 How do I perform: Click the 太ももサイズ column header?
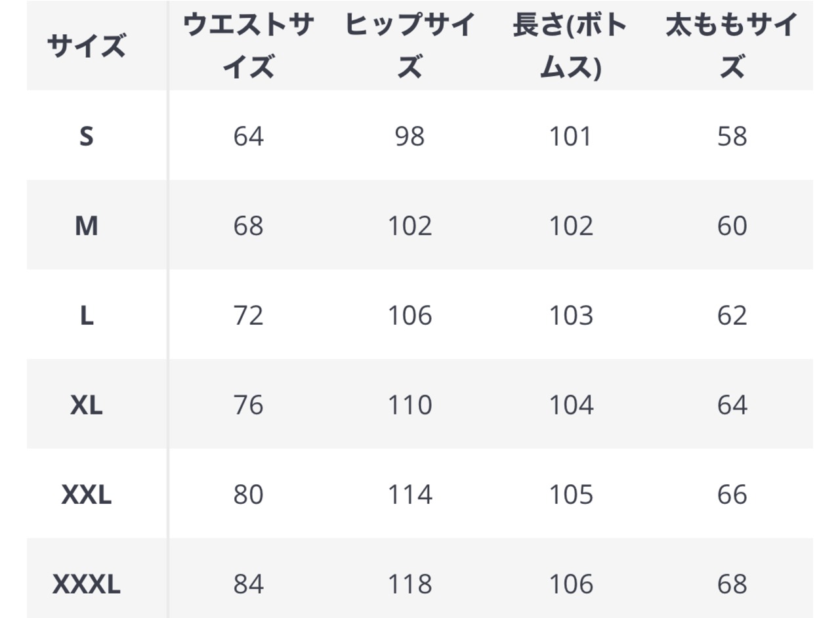732,46
